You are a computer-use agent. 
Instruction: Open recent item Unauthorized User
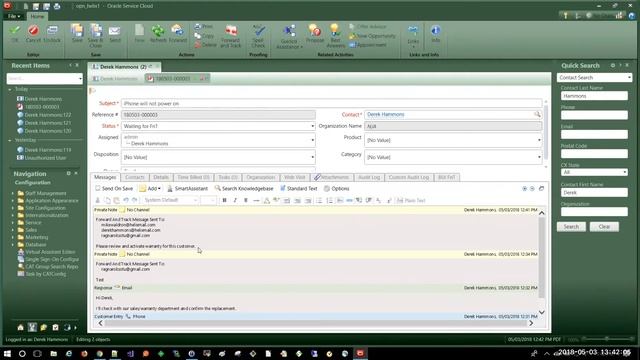pos(45,158)
